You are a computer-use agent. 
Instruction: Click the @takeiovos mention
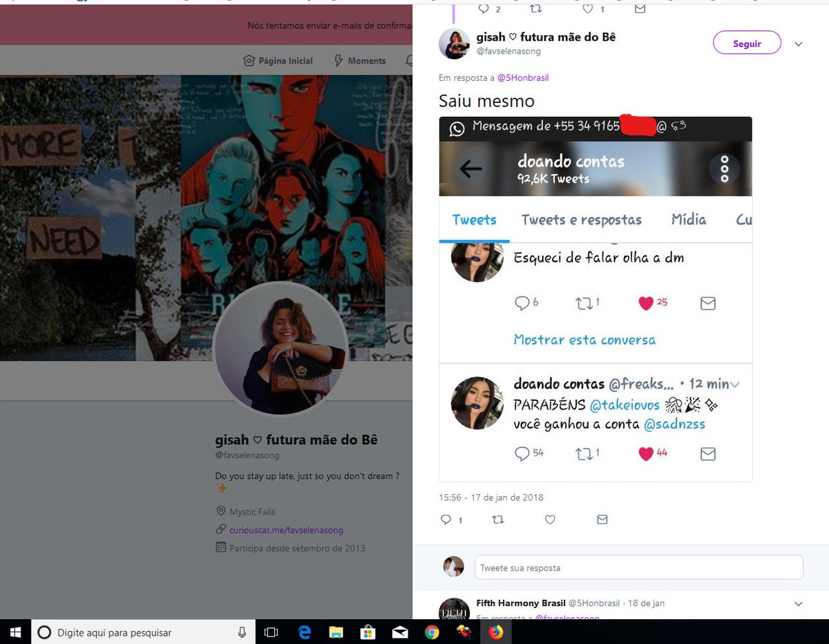pos(625,405)
